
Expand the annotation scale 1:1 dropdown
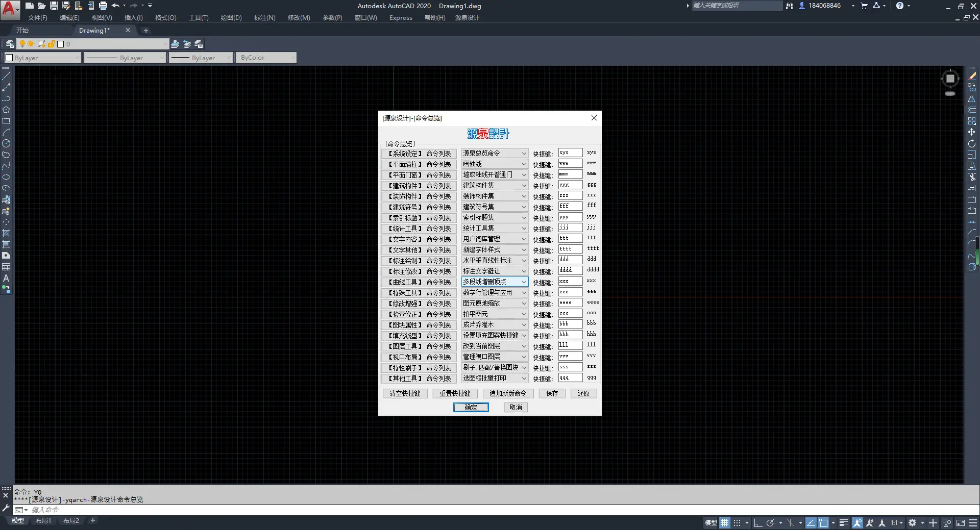(897, 522)
